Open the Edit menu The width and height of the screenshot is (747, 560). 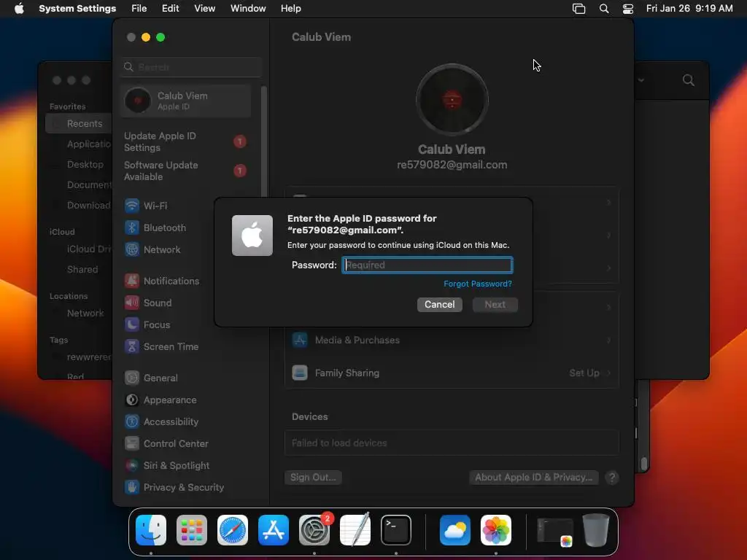(x=170, y=9)
